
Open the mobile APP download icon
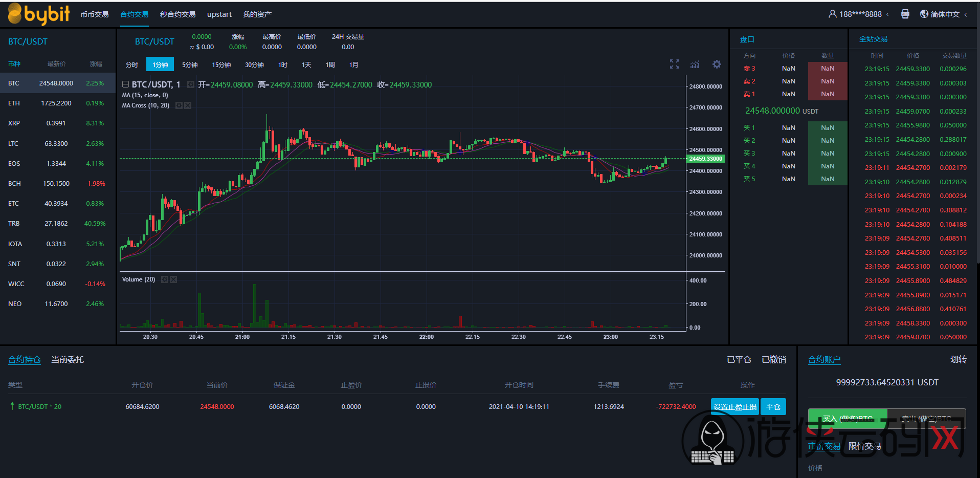tap(905, 14)
